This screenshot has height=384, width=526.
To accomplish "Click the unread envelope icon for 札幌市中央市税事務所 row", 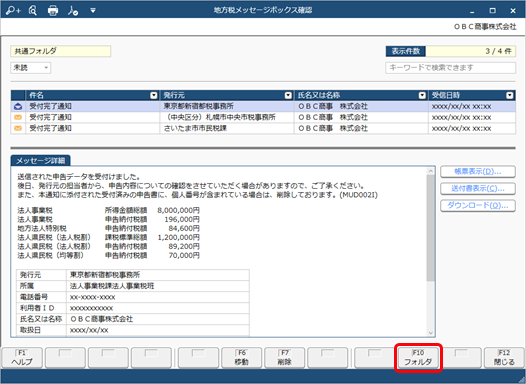I will pyautogui.click(x=18, y=117).
